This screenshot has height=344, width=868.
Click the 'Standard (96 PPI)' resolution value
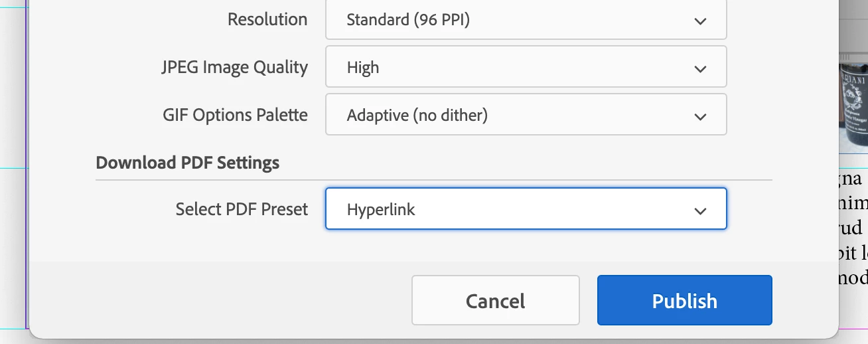[408, 20]
